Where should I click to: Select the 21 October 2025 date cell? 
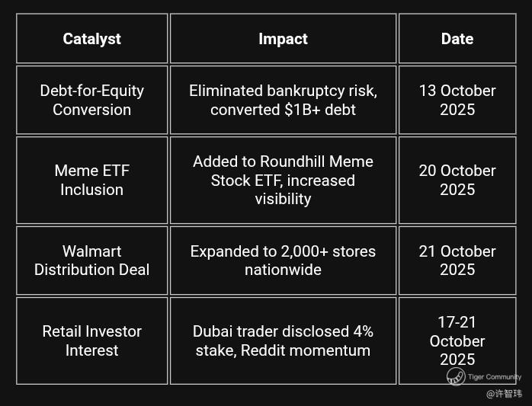point(457,260)
